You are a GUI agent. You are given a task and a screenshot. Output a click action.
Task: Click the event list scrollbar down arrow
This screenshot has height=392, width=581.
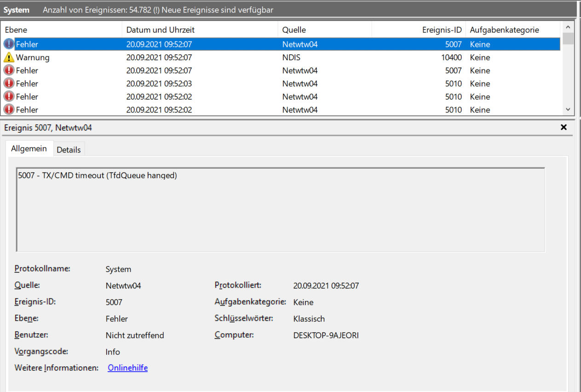[x=568, y=109]
